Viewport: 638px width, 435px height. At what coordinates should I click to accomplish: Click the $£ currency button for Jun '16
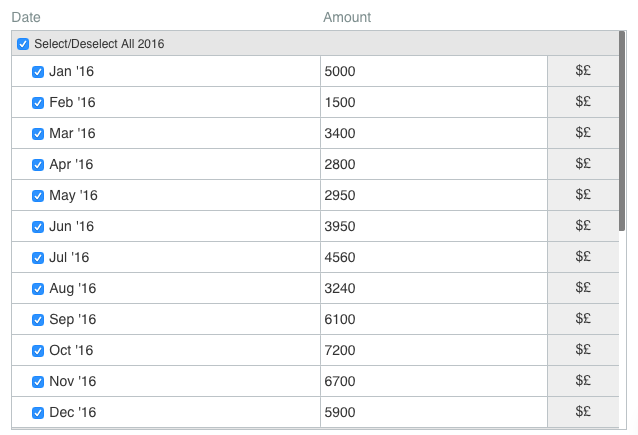[x=583, y=226]
